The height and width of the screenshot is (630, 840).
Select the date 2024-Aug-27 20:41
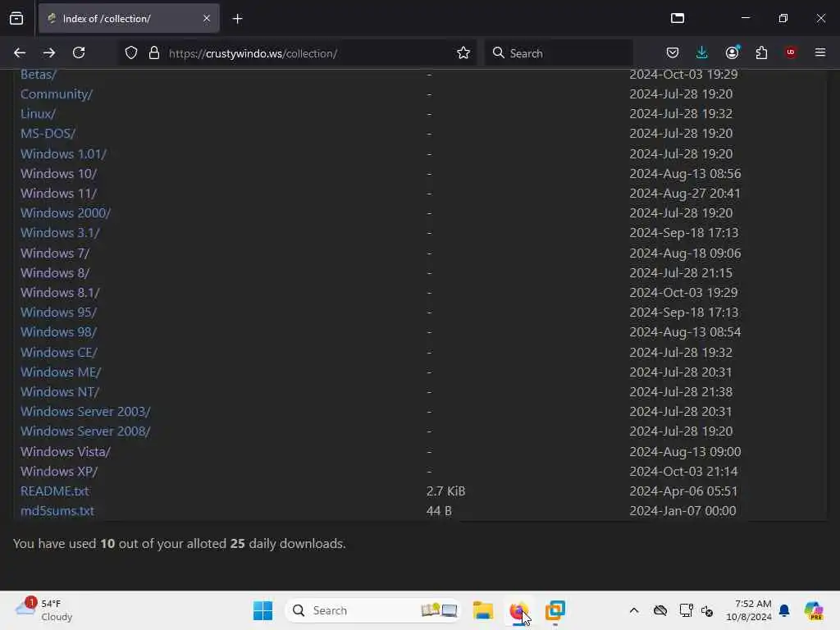(x=685, y=194)
